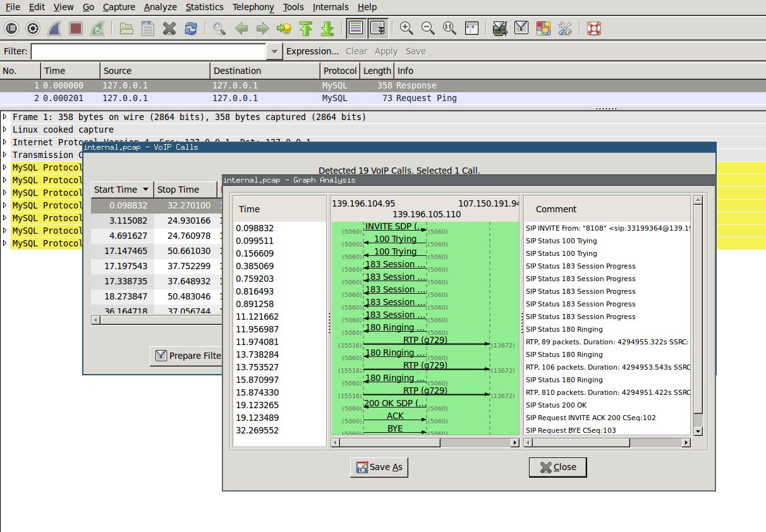Close the Graph Analysis dialog
This screenshot has height=532, width=766.
coord(557,468)
